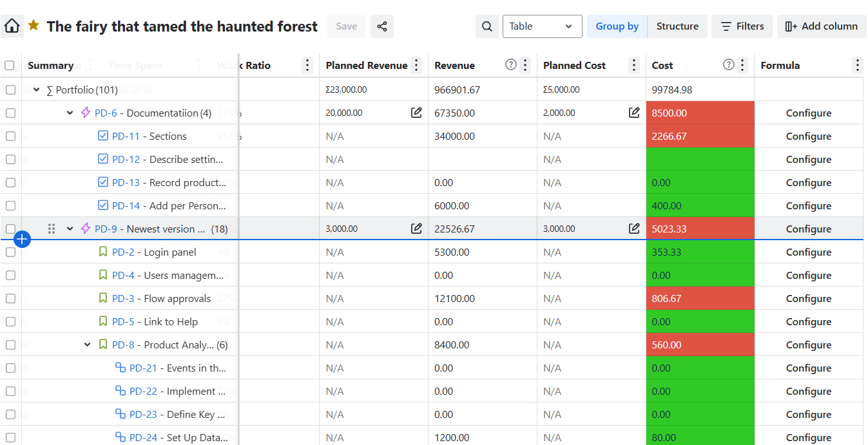Click Configure in the PD-23 row
The width and height of the screenshot is (868, 445).
tap(809, 414)
